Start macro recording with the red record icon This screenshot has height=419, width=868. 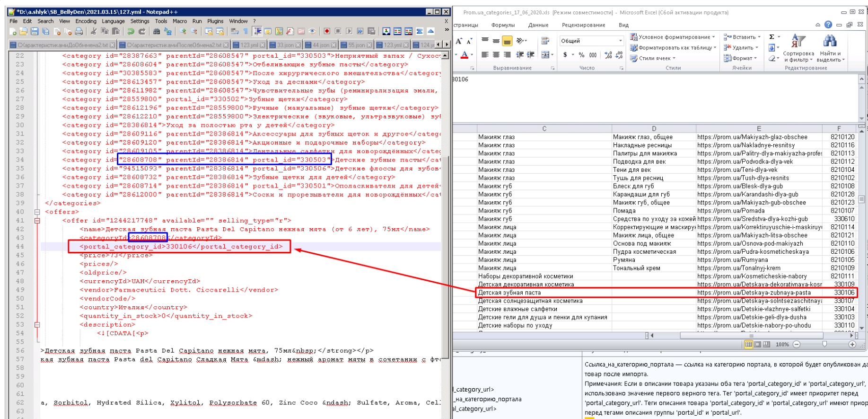coord(326,32)
